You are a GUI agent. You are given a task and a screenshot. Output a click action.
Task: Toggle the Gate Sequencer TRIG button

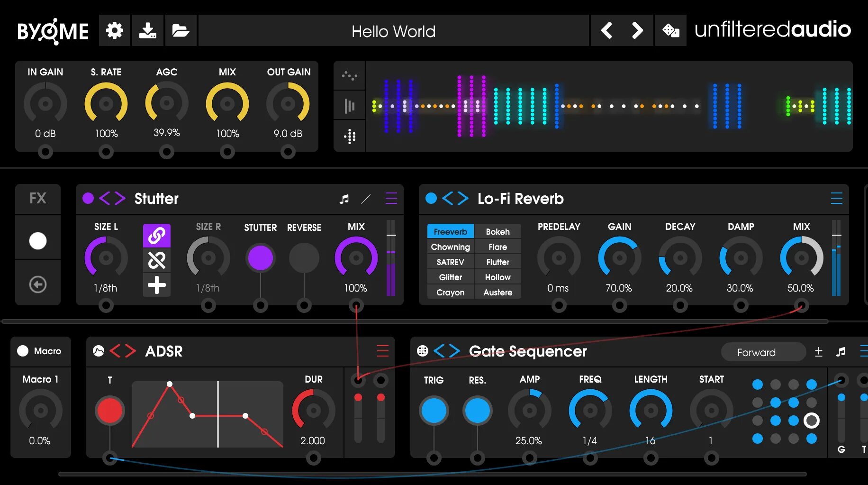click(x=434, y=410)
